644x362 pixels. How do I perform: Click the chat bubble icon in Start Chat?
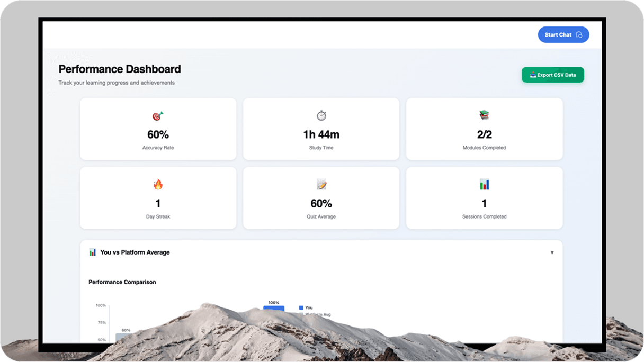click(x=579, y=35)
